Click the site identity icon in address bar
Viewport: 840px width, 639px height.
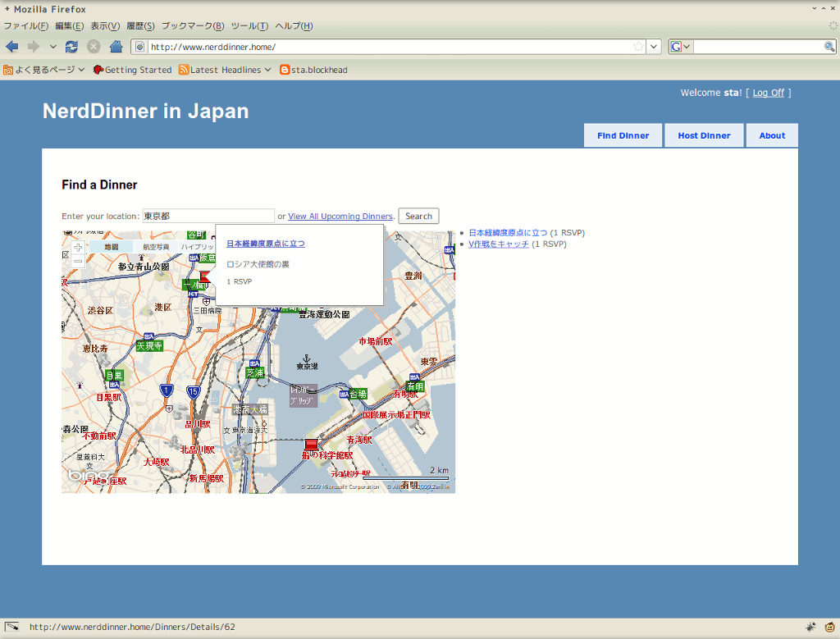tap(139, 47)
